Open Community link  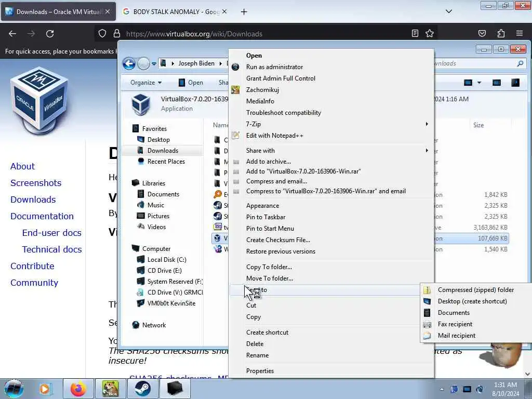(34, 283)
